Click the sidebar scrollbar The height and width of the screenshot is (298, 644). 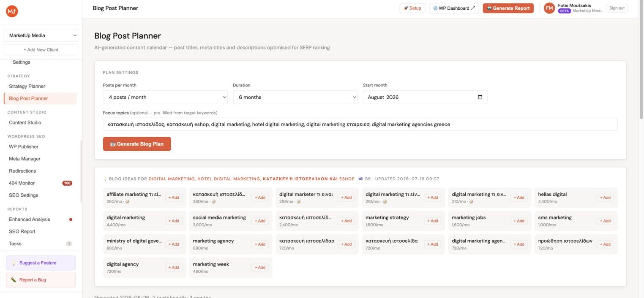pos(81,171)
